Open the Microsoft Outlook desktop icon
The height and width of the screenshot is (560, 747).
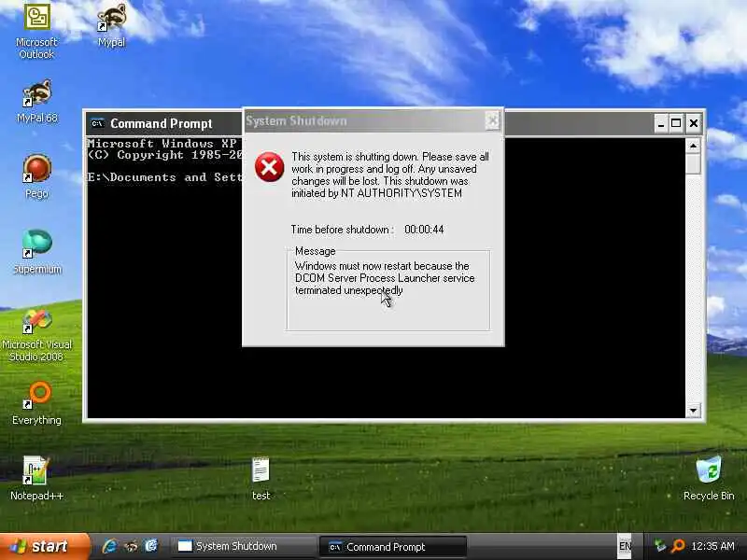[x=36, y=32]
